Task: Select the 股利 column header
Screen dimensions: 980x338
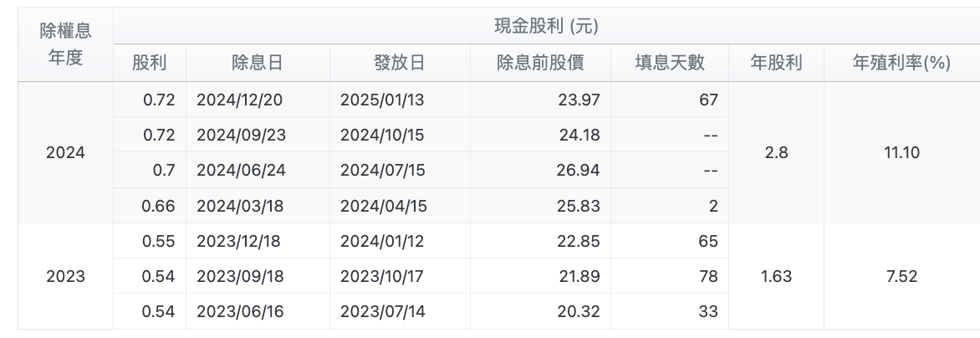Action: (x=150, y=63)
